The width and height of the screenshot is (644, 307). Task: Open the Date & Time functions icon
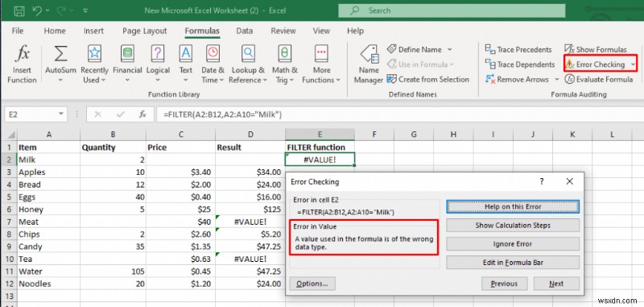(213, 54)
